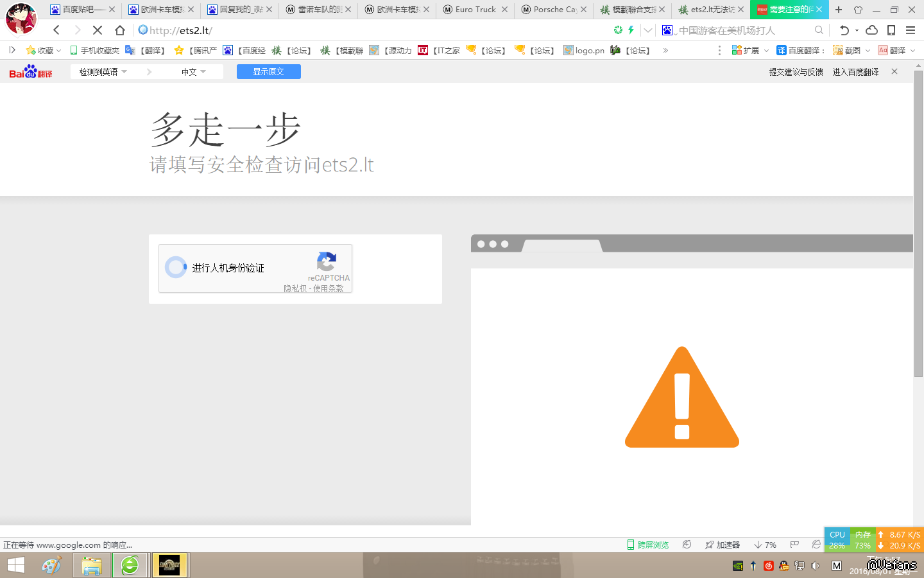Image resolution: width=924 pixels, height=578 pixels.
Task: Click the undo closed tab arrow icon
Action: (x=844, y=30)
